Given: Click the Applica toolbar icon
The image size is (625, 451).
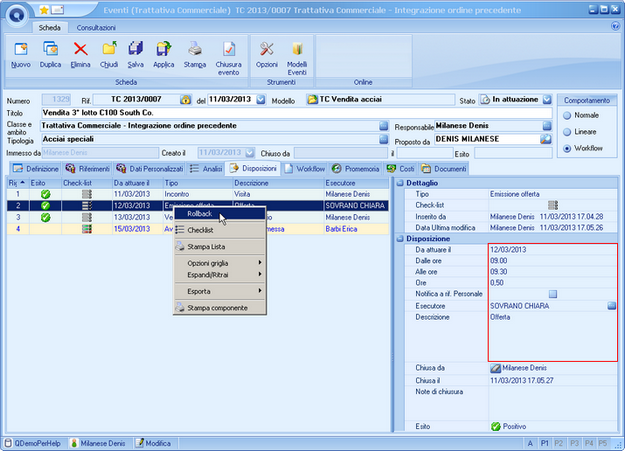Looking at the screenshot, I should (x=163, y=49).
